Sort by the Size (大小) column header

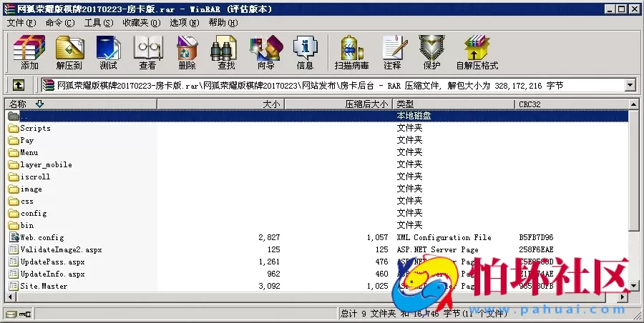(221, 104)
